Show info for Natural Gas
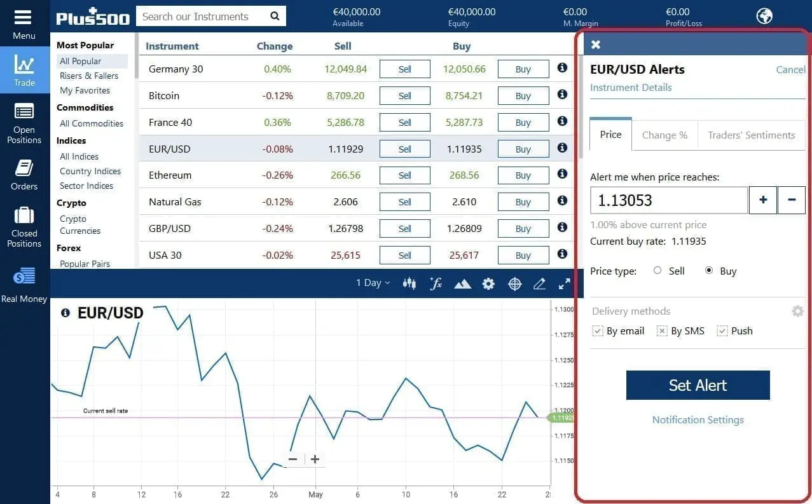Image resolution: width=812 pixels, height=504 pixels. [x=562, y=200]
